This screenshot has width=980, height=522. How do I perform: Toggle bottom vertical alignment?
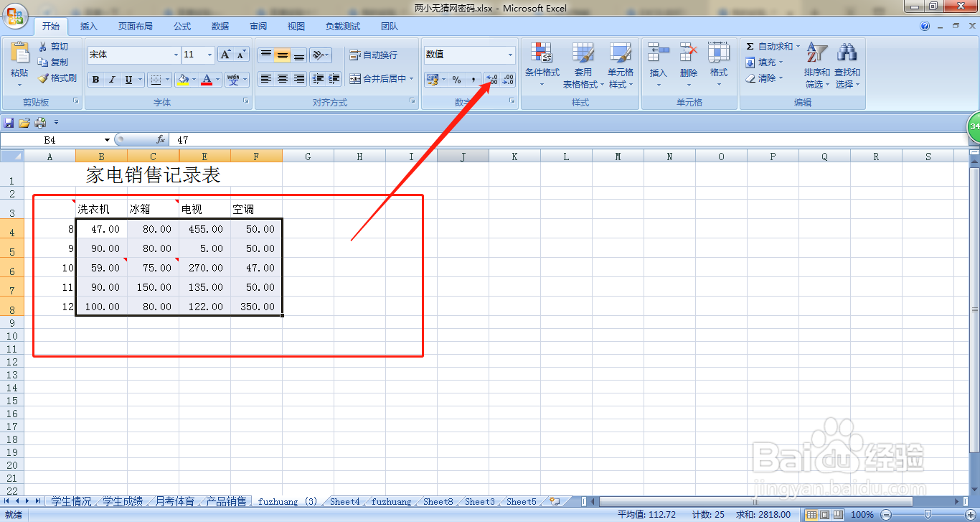(x=298, y=55)
